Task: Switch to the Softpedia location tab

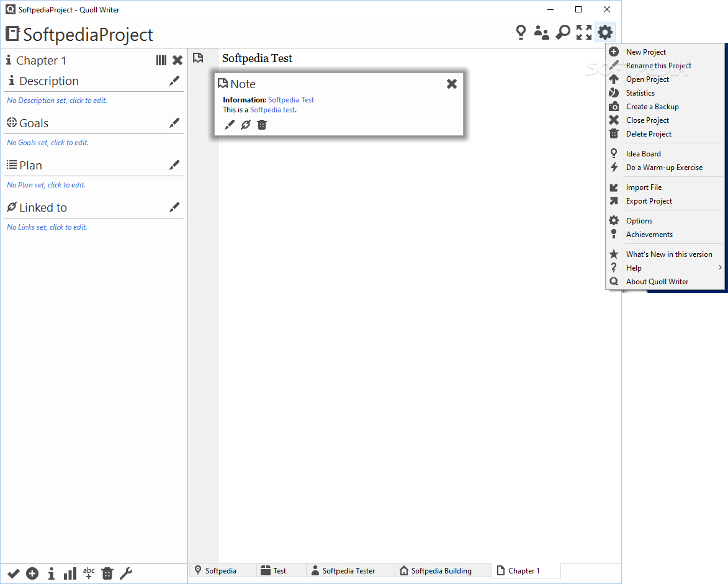Action: click(222, 570)
